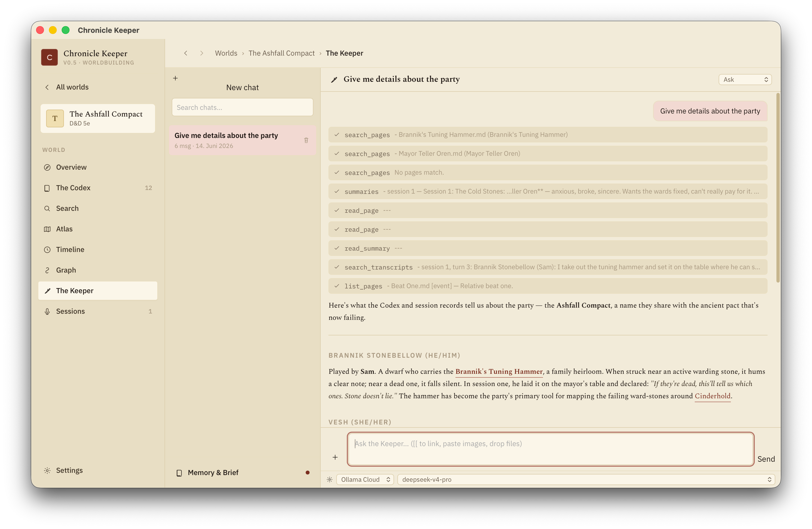Click the attach plus icon beside input

coord(335,457)
